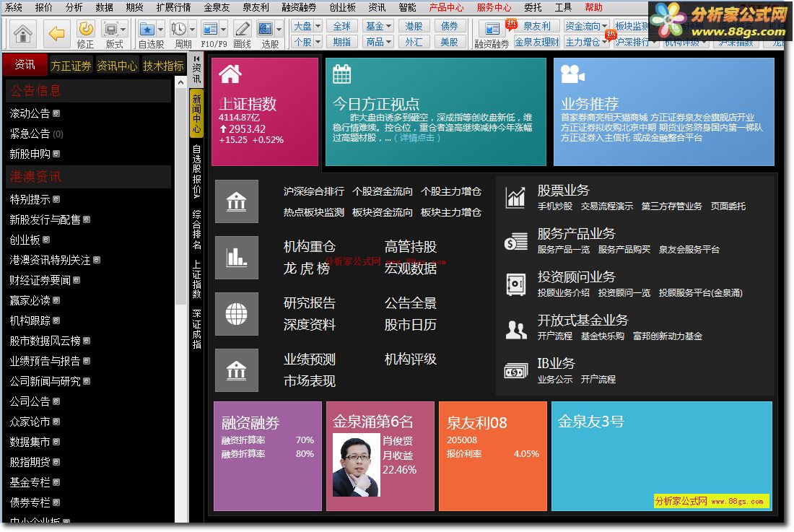Viewport: 794px width, 532px height.
Task: Collapse the side panel with top arrow icon
Action: (x=197, y=58)
